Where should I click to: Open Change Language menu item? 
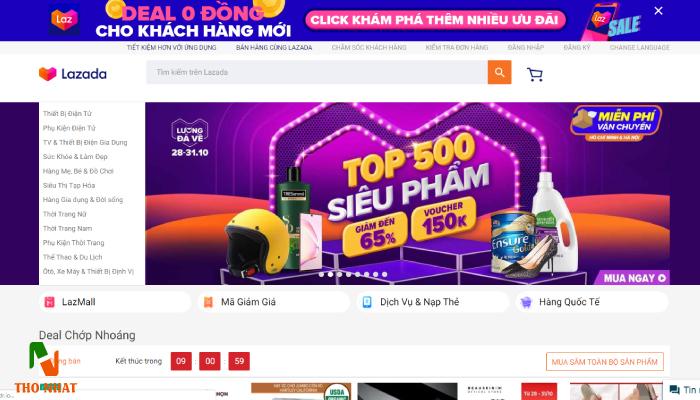(639, 47)
